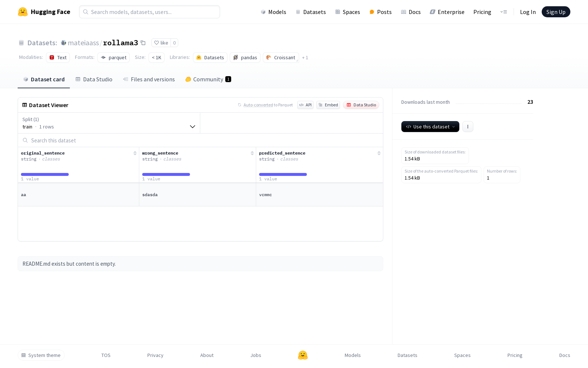Screen dimensions: 588x368
Task: Focus the top search models field
Action: (150, 12)
